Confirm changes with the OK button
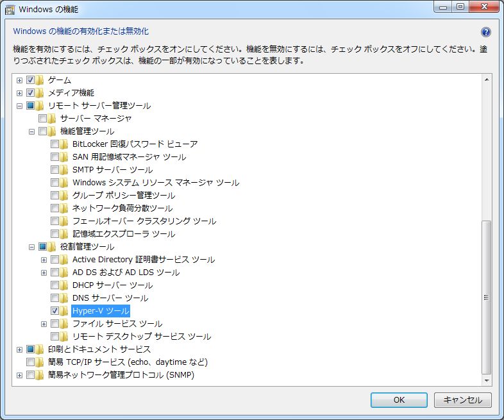The height and width of the screenshot is (420, 504). click(399, 400)
